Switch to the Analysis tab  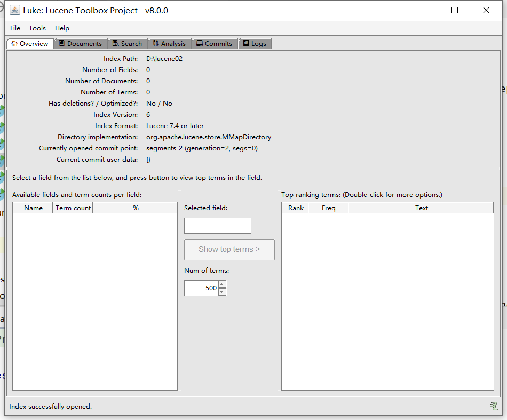(170, 44)
